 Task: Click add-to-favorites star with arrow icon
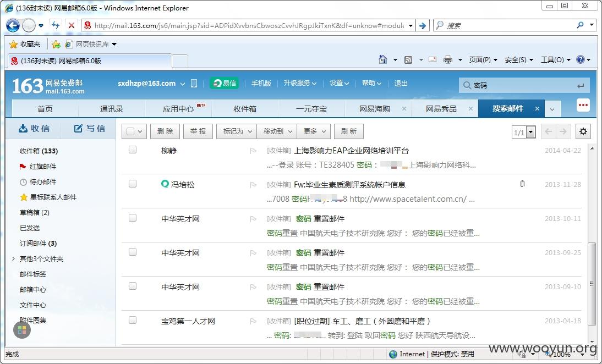(x=56, y=44)
